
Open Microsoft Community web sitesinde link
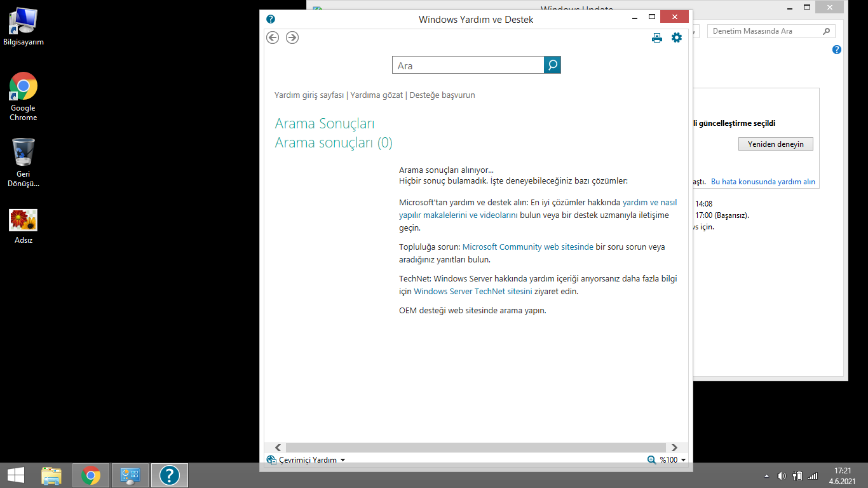[528, 247]
